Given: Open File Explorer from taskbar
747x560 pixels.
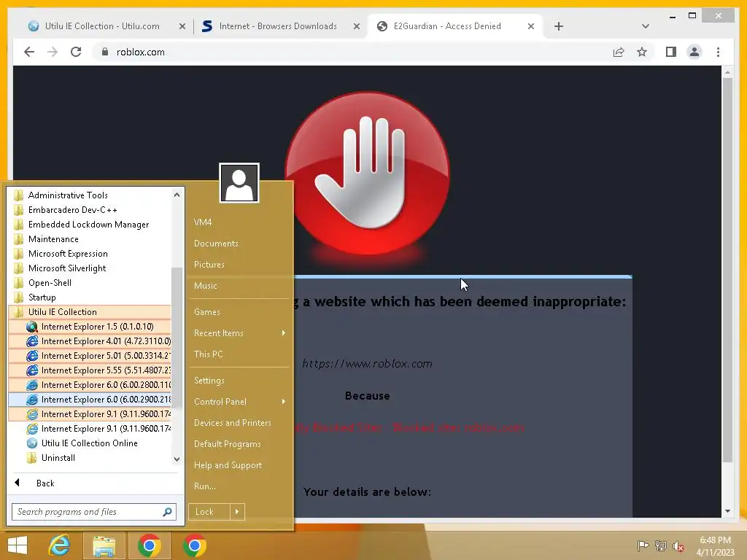Looking at the screenshot, I should [104, 545].
